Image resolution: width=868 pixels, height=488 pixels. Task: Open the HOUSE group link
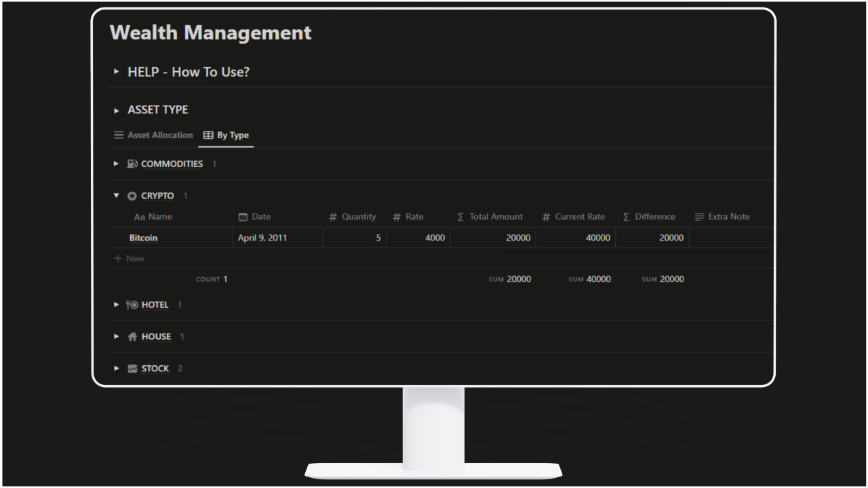[156, 337]
